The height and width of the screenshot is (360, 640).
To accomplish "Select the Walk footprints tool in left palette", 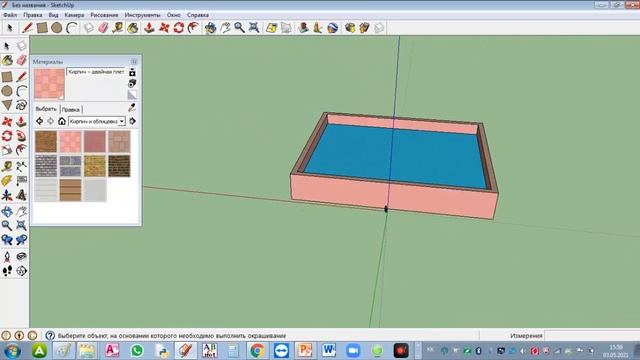I will pos(7,271).
